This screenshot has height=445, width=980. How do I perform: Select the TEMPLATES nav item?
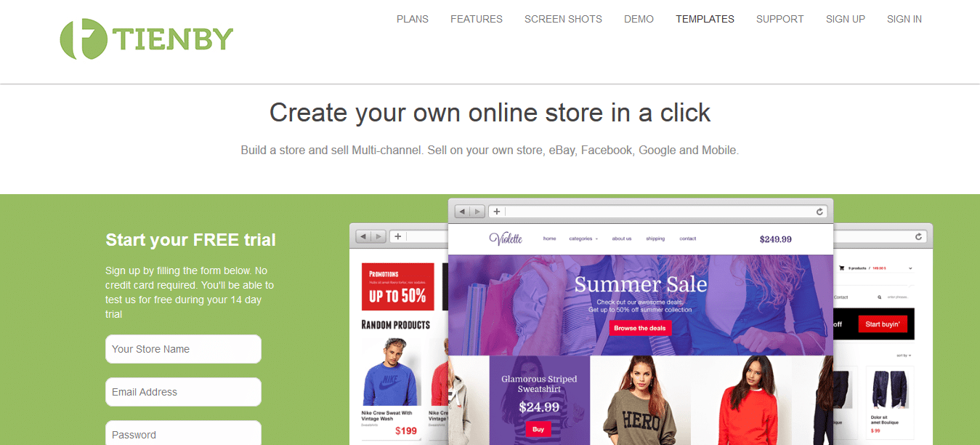(x=705, y=19)
